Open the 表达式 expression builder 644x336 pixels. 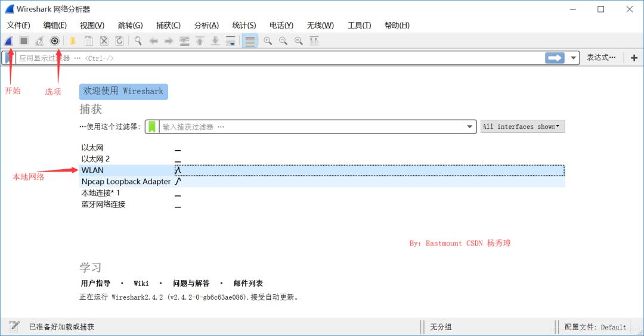pyautogui.click(x=601, y=57)
